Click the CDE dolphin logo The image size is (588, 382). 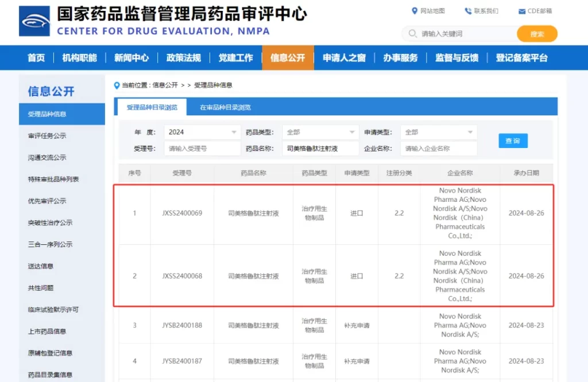tap(34, 21)
